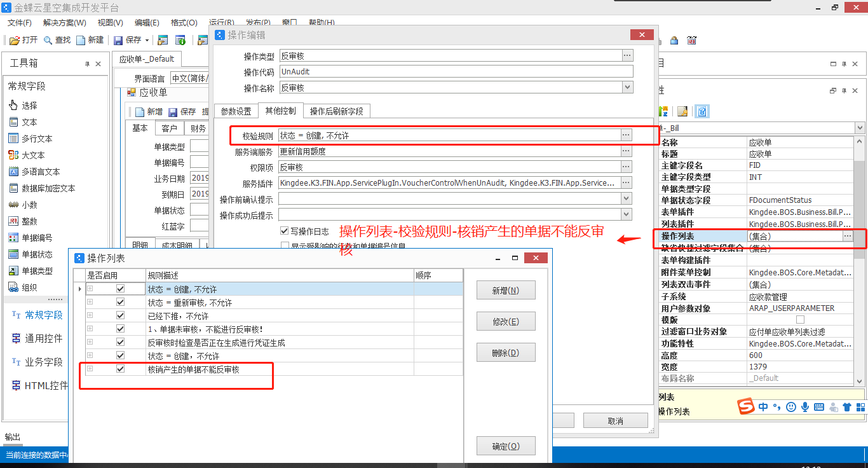Viewport: 868px width, 468px height.
Task: Select the 通用控件 toolbox category
Action: point(37,338)
